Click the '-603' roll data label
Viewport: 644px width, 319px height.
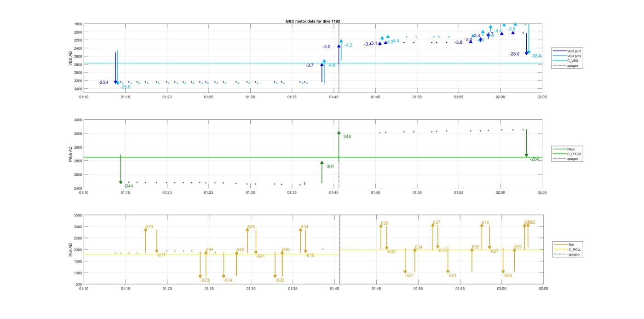(508, 275)
